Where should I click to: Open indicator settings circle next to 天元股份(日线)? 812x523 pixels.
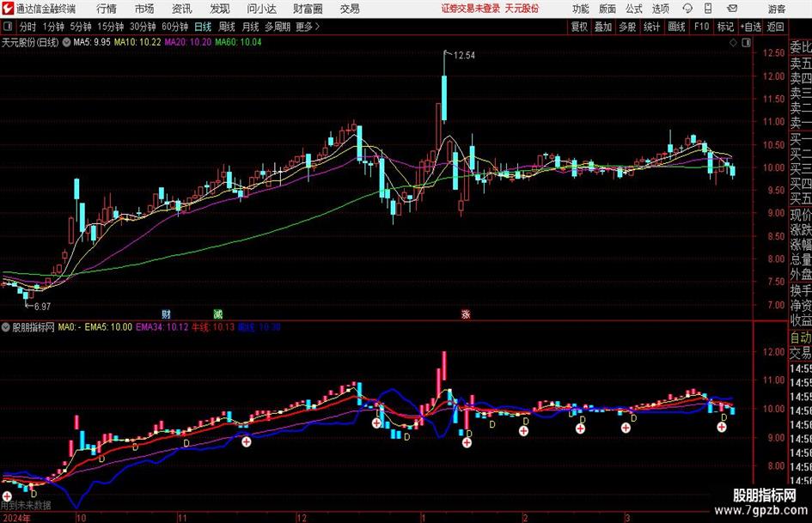tap(66, 42)
